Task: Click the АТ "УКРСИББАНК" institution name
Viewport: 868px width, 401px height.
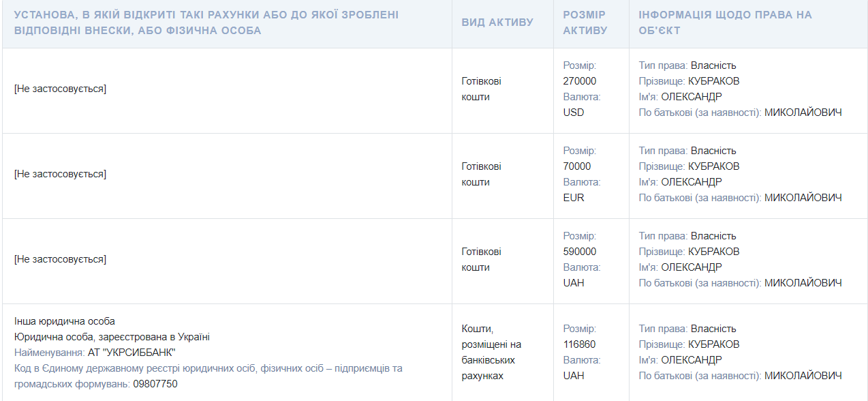Action: pyautogui.click(x=131, y=353)
